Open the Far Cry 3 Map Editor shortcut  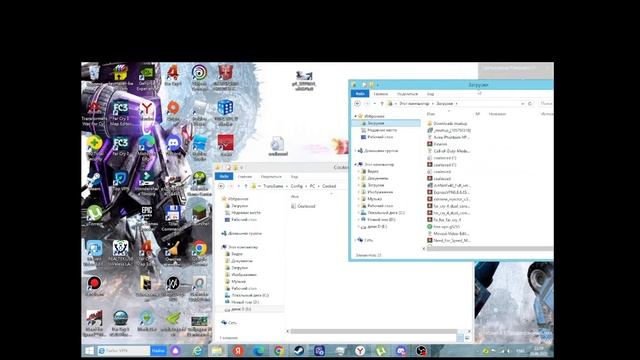tap(120, 112)
